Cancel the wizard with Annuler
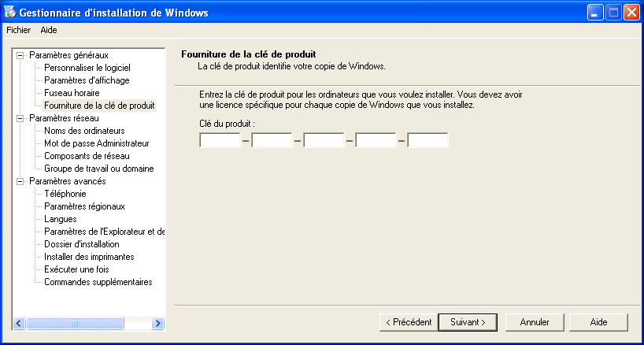Screen dimensions: 644x345 (x=535, y=322)
